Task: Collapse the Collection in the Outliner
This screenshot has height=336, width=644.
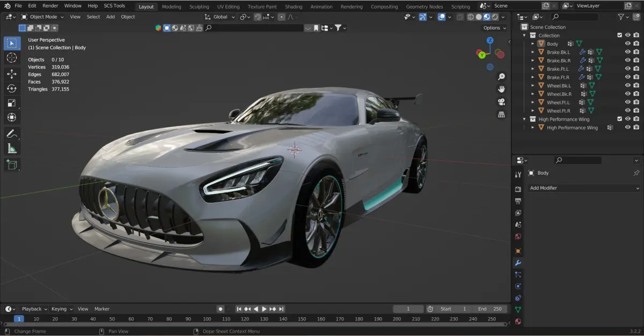Action: [x=524, y=35]
